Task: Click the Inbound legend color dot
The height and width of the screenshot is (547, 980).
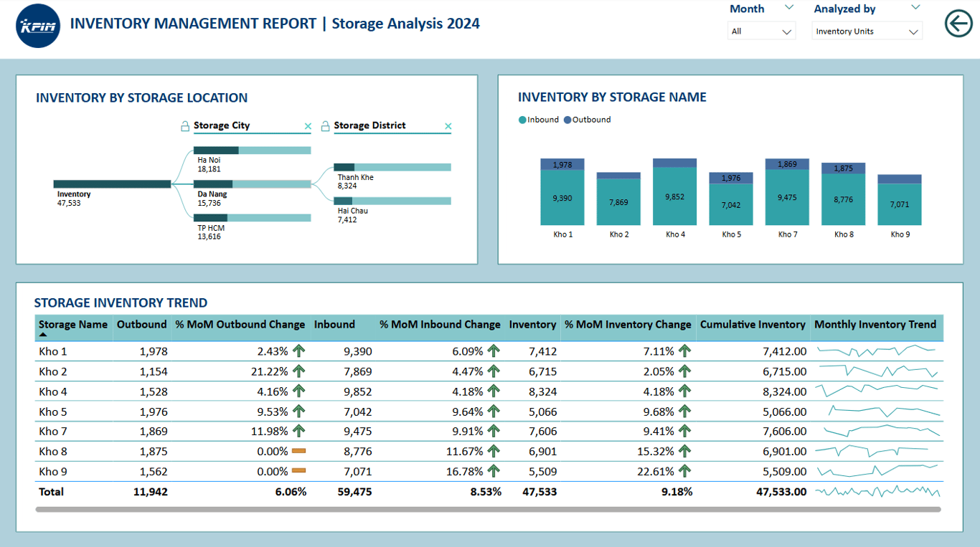Action: 522,120
